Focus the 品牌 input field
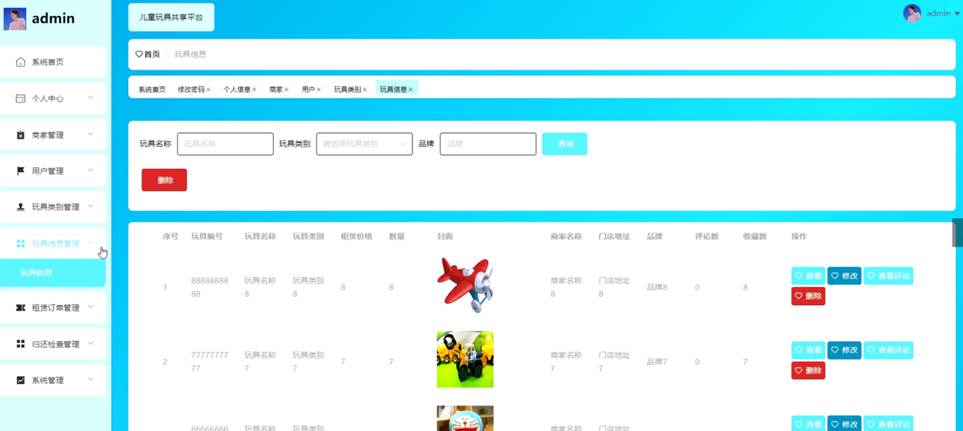The height and width of the screenshot is (431, 963). [488, 144]
